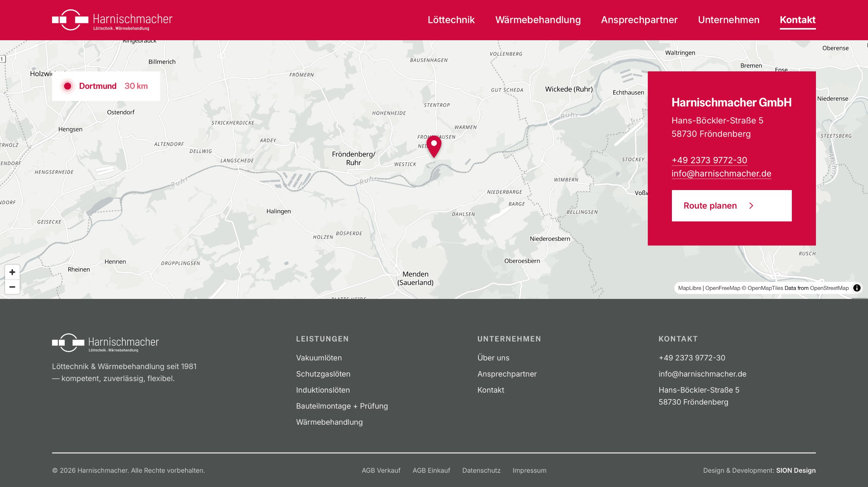Open the Wärmebehandlung nav item

point(538,20)
